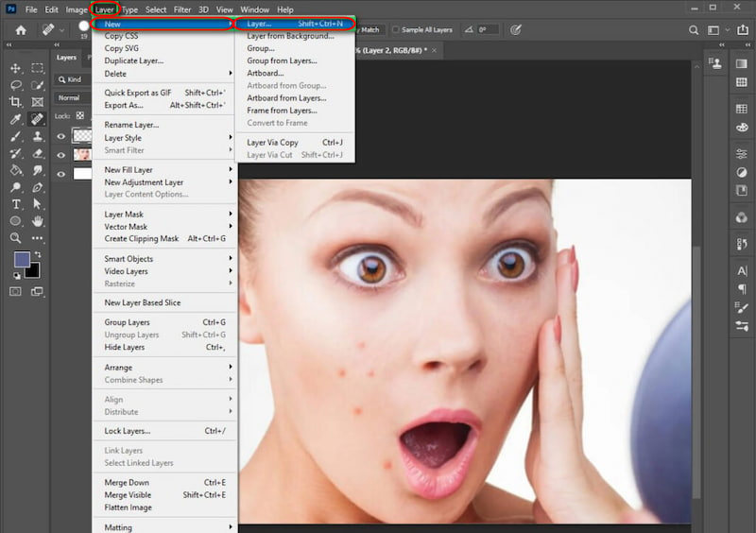Toggle the Sample All Layers checkbox
756x533 pixels.
(x=396, y=30)
